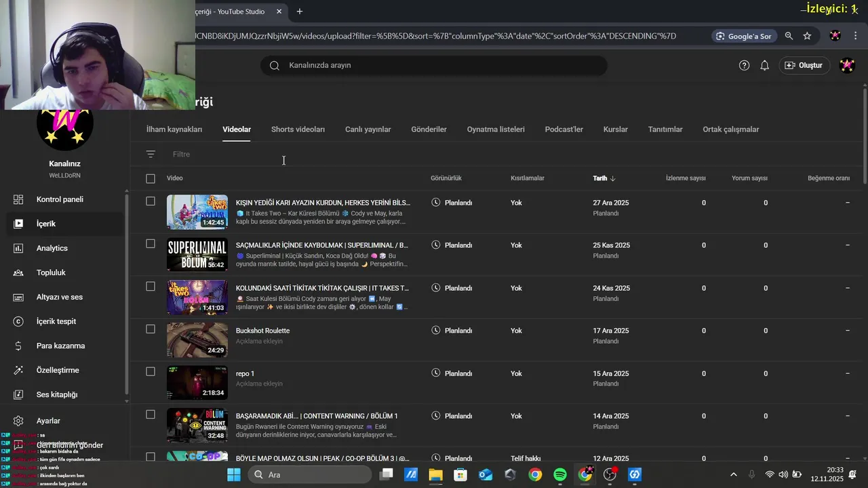Open the volume control in system tray
The image size is (868, 488).
point(784,474)
